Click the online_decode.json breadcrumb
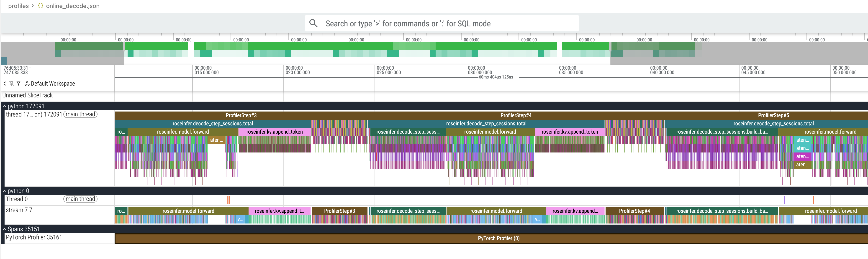868x259 pixels. click(x=72, y=6)
